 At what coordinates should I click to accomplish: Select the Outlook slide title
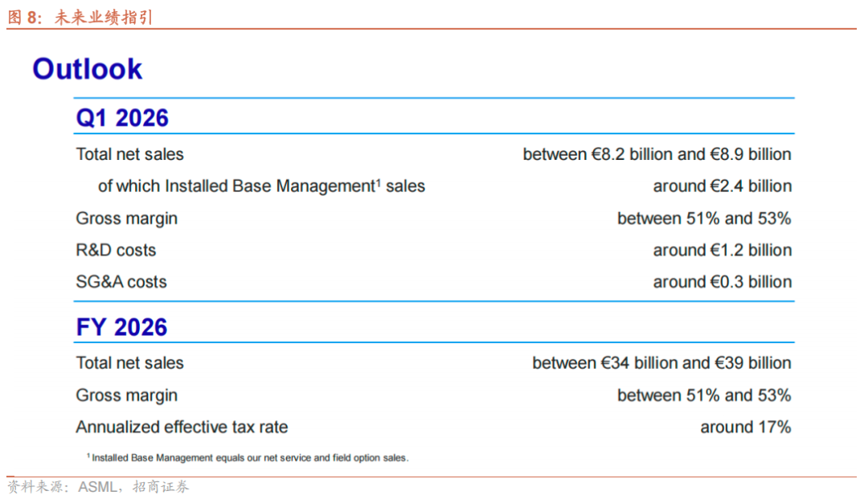(87, 69)
